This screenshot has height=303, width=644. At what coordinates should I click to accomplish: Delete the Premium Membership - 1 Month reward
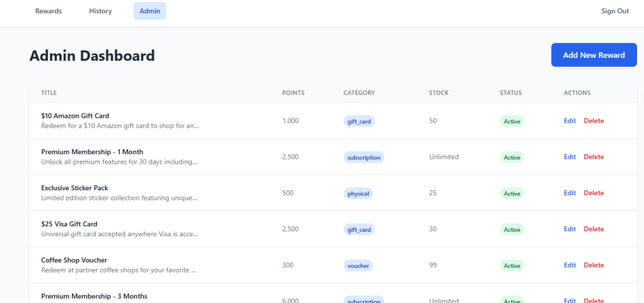coord(593,157)
